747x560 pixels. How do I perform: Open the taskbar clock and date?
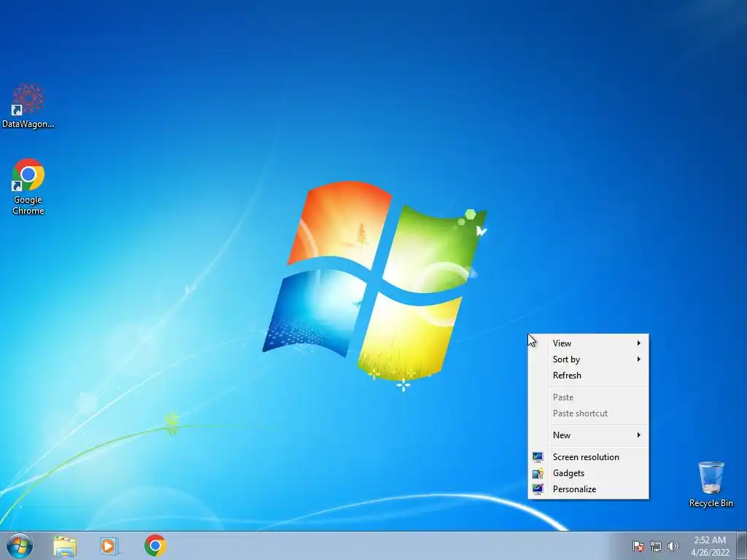(710, 546)
